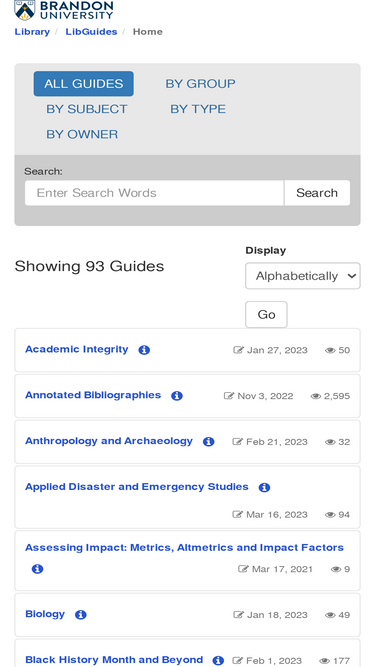Switch to BY GROUP tab

click(x=200, y=84)
